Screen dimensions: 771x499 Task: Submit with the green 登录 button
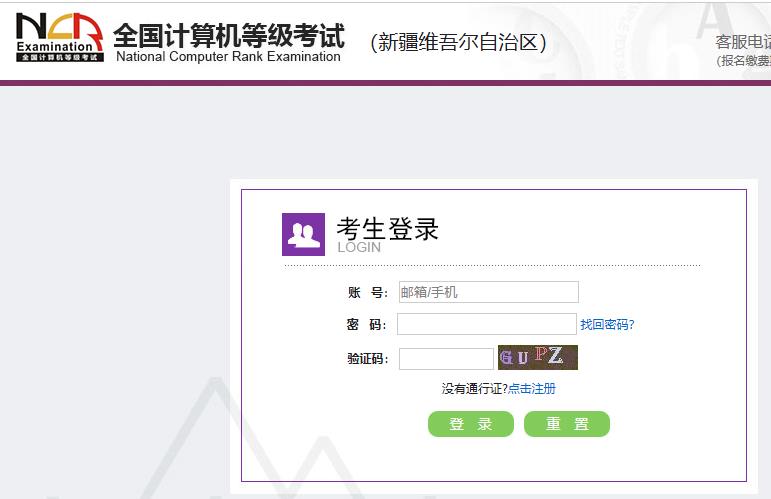pos(471,424)
